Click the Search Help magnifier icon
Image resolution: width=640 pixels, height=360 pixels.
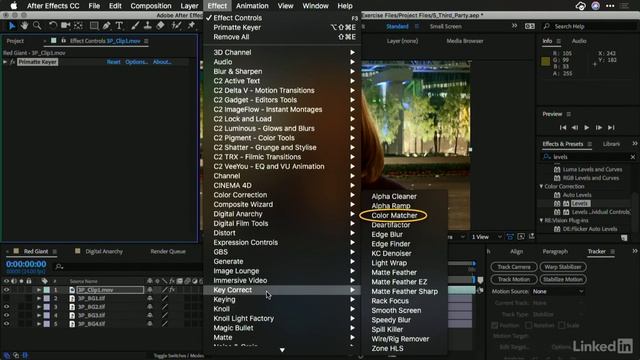coord(547,27)
